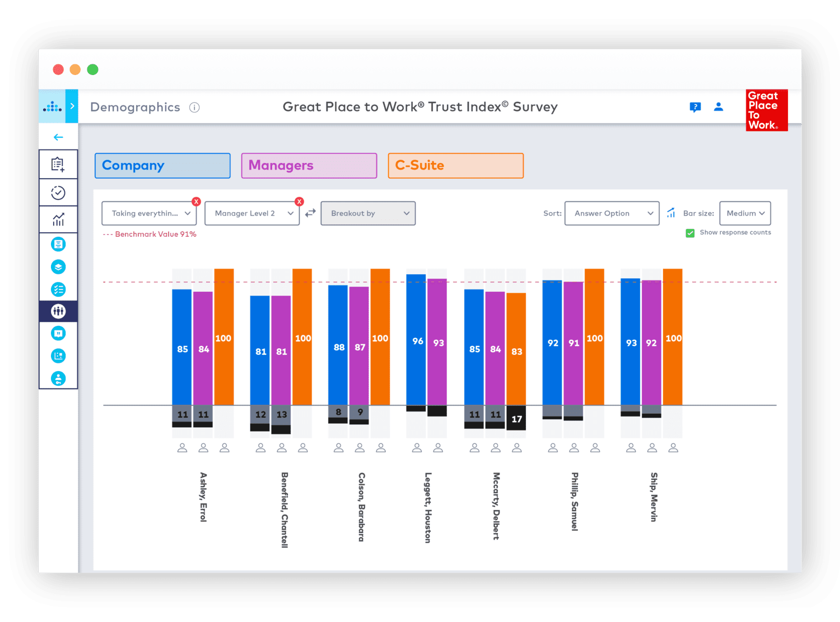Click the Phillip, Samuel axis label
The image size is (840, 622).
point(575,501)
